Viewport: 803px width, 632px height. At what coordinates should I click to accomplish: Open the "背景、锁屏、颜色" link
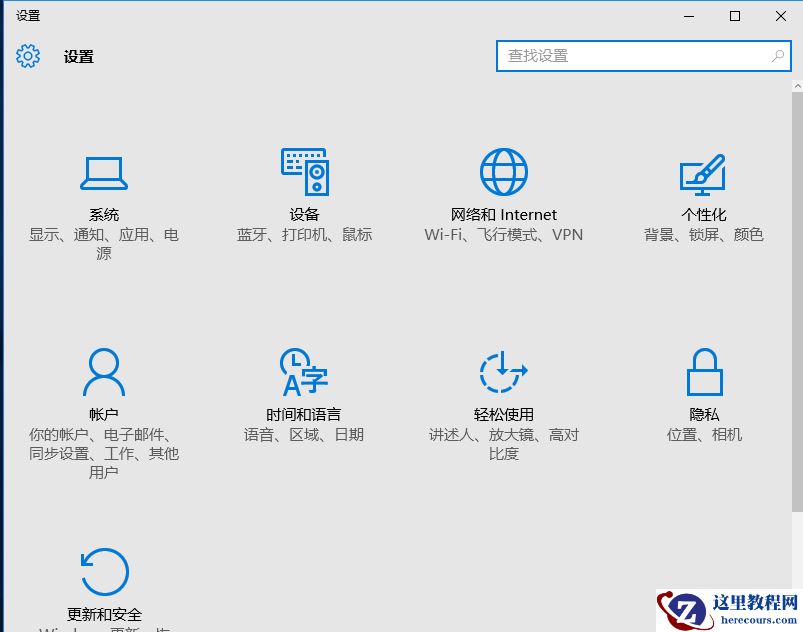pyautogui.click(x=703, y=235)
